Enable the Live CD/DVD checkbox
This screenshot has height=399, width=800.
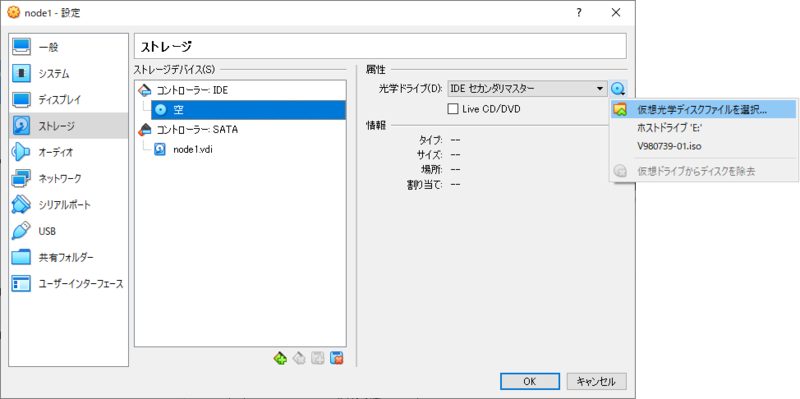[x=452, y=109]
